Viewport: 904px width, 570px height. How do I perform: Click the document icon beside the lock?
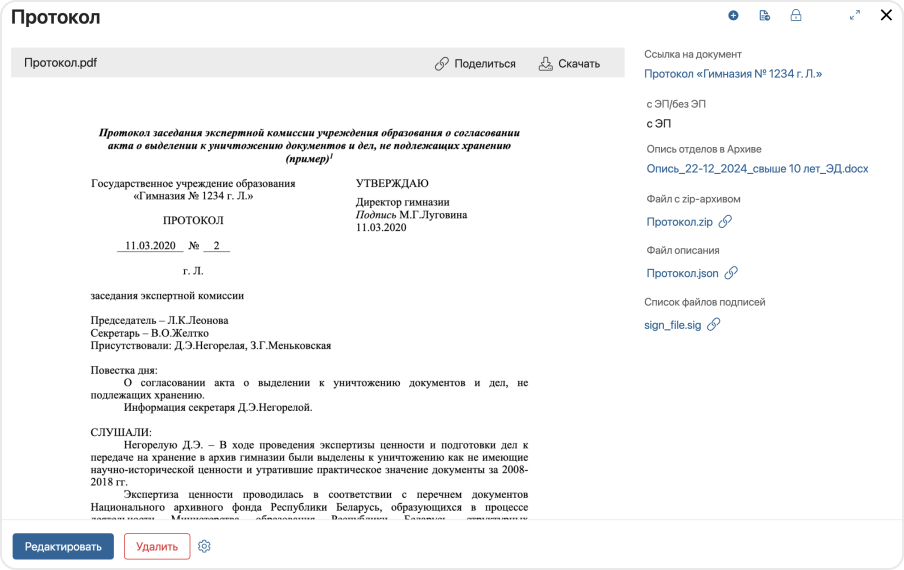tap(764, 16)
